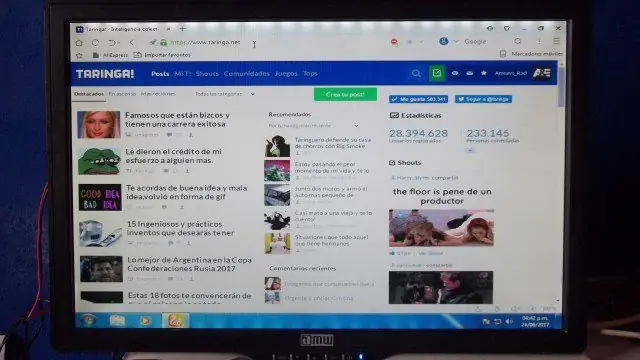
Task: Open the Amaury_Rad user profile
Action: click(x=511, y=73)
